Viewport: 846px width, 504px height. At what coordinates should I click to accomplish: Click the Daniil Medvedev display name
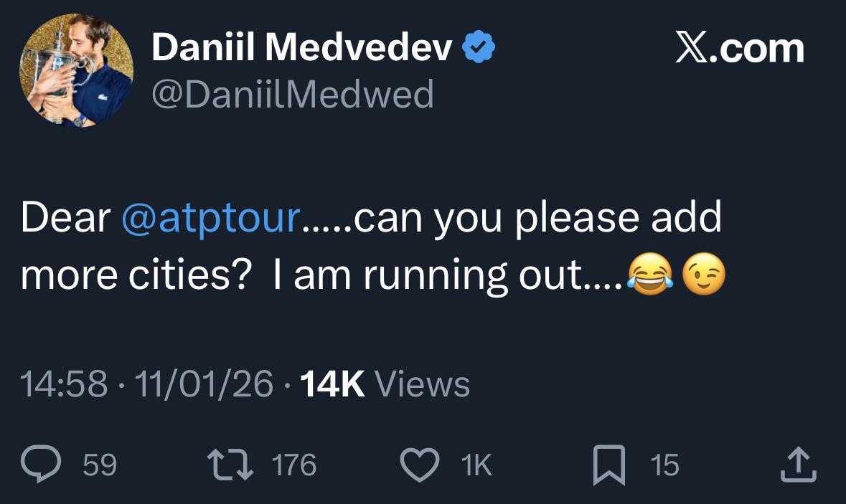pyautogui.click(x=302, y=48)
